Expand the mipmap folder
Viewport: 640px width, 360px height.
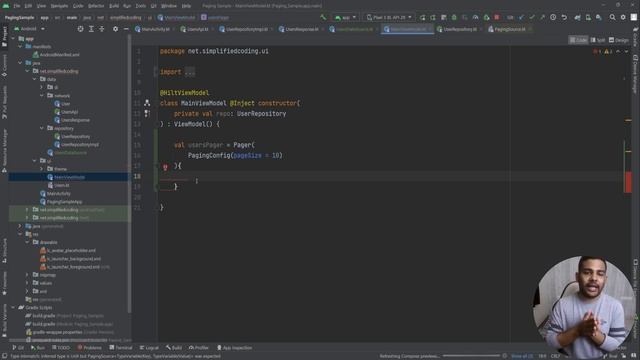27,275
